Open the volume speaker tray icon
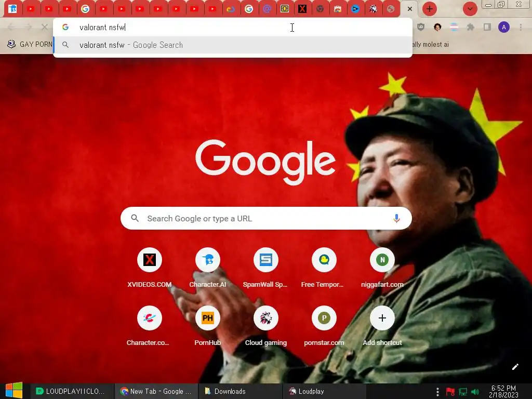This screenshot has height=399, width=532. coord(475,392)
